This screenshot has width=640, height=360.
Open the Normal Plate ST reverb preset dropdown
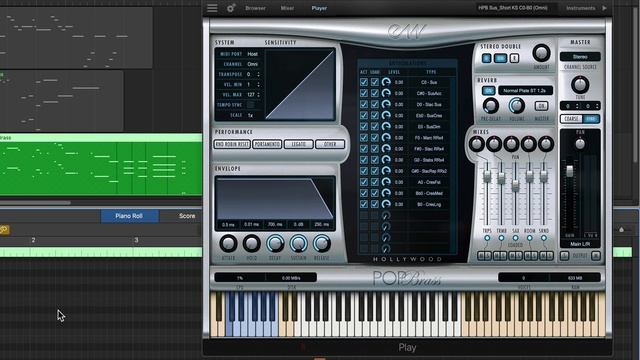[525, 91]
